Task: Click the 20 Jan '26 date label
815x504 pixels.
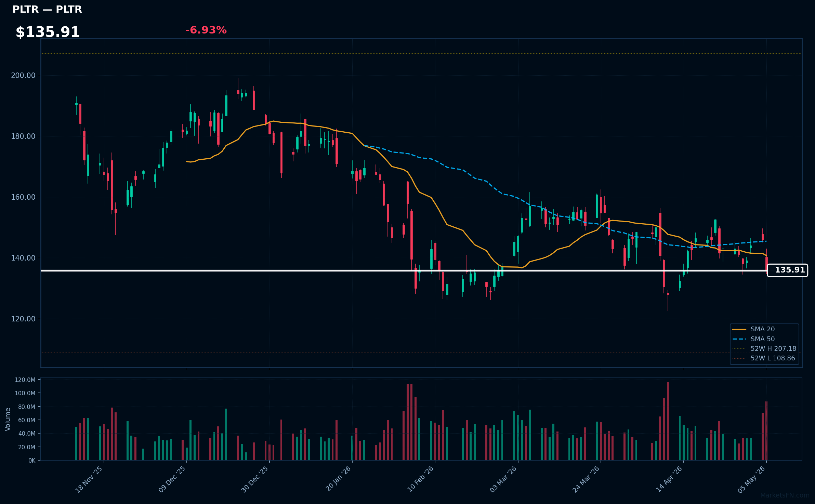Action: point(338,479)
